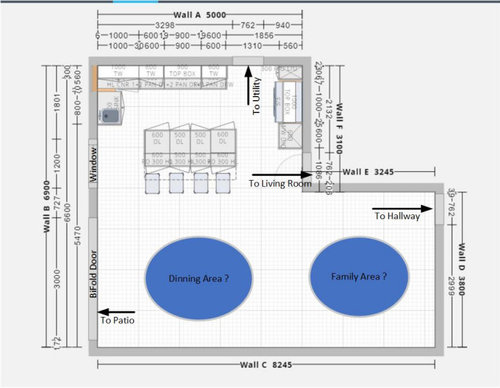Click the Wall B 6900 dimension label
This screenshot has height=388, width=500.
point(46,207)
